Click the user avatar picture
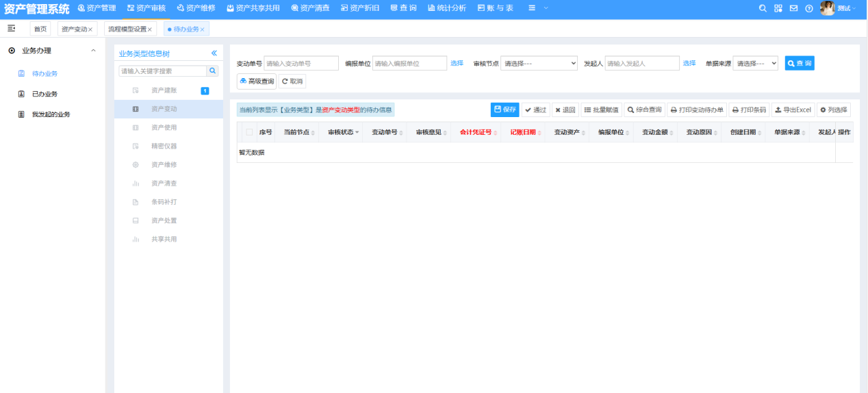Screen dimensions: 868x393 point(827,8)
